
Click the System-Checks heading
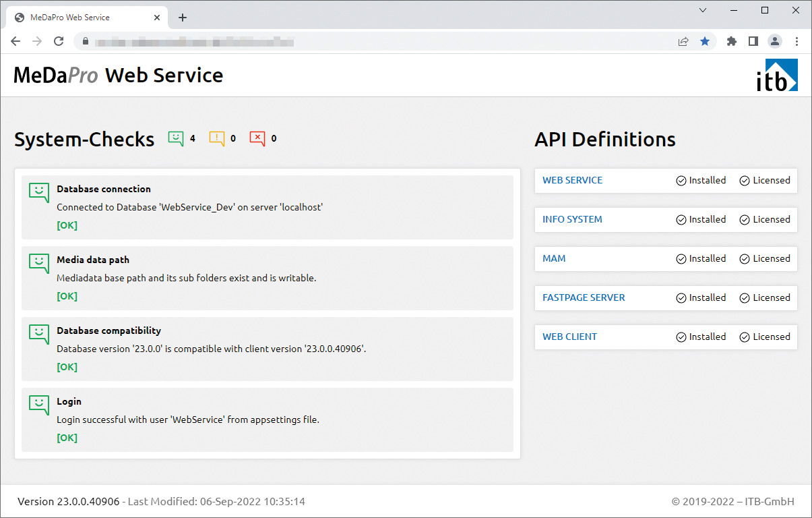click(84, 139)
